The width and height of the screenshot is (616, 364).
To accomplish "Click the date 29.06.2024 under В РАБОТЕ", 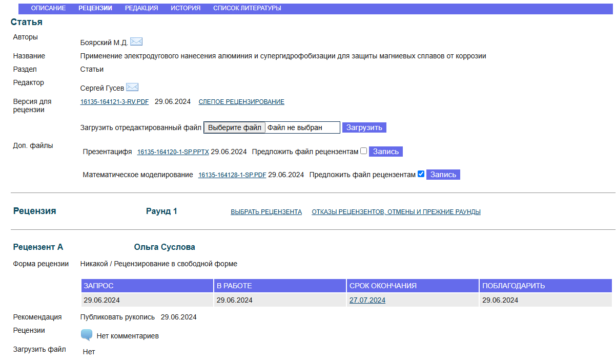I will [234, 301].
